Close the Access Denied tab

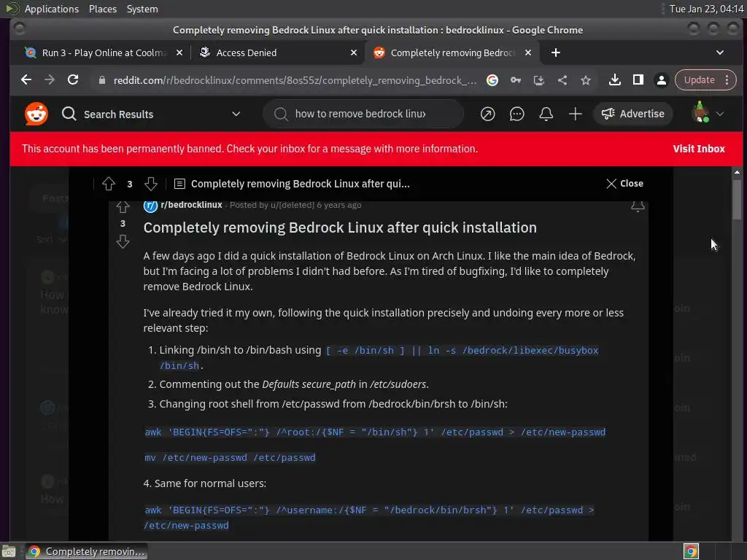tap(354, 52)
